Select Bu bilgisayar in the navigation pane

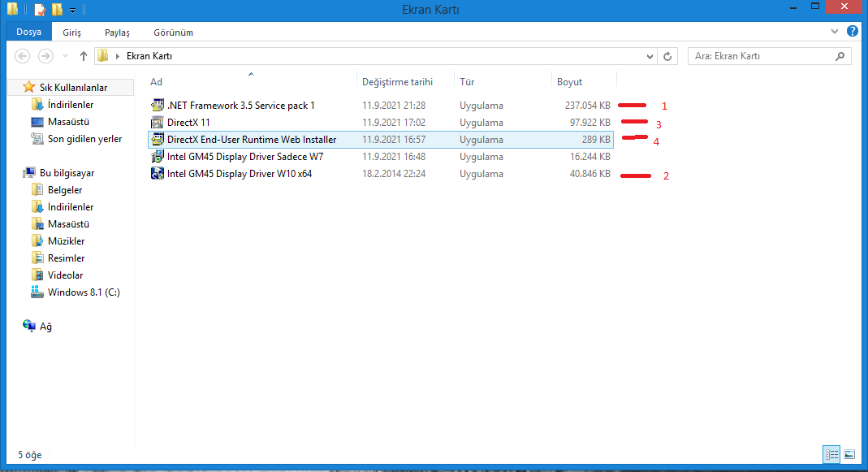click(x=67, y=173)
